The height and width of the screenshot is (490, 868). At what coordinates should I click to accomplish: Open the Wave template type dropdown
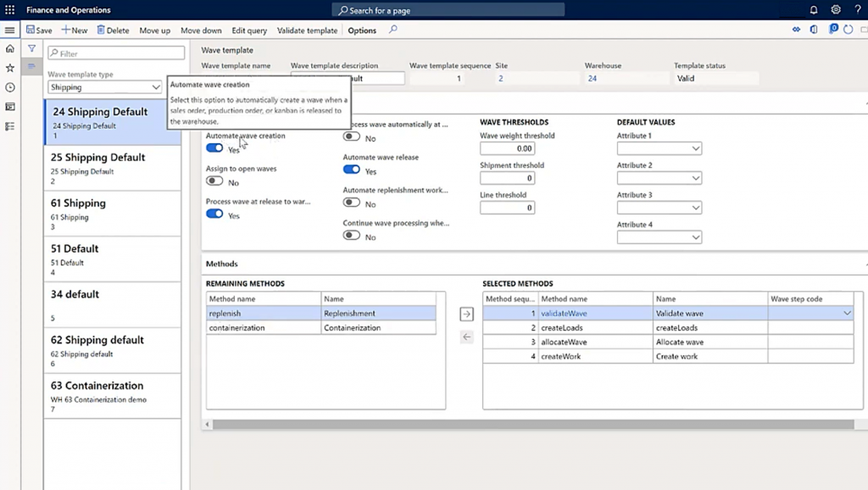104,87
